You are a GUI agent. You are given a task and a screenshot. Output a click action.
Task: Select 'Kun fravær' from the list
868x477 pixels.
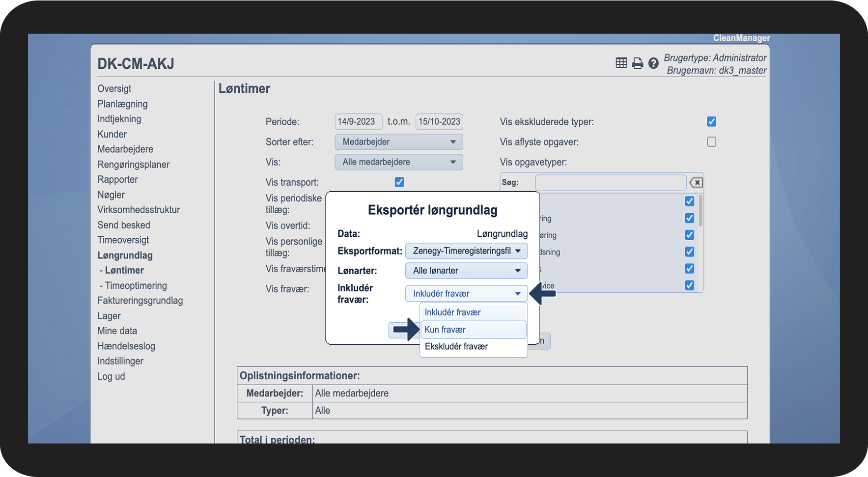[x=474, y=330]
